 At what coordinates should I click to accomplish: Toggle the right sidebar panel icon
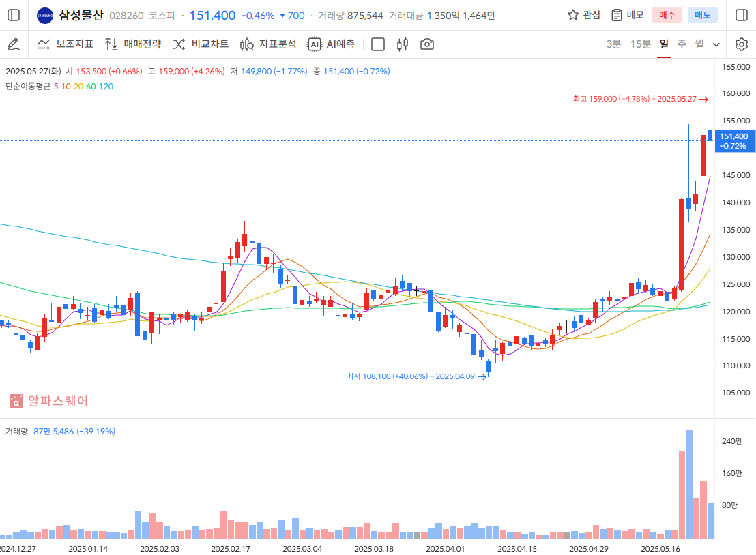click(742, 16)
